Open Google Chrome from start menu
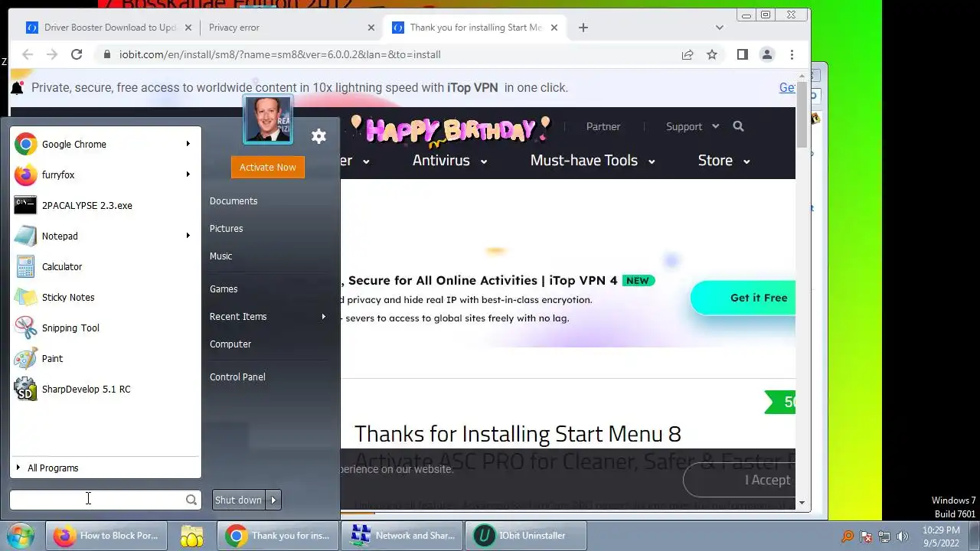 point(105,144)
